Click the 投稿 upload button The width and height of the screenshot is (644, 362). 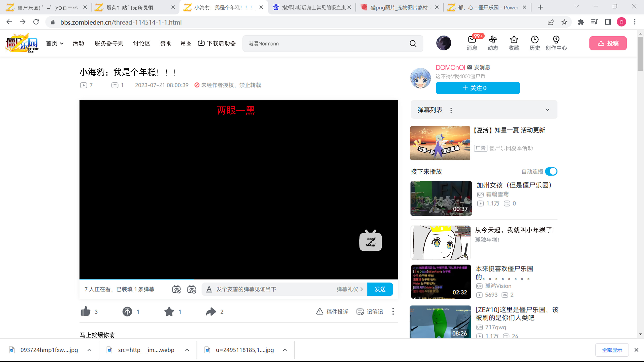[608, 43]
